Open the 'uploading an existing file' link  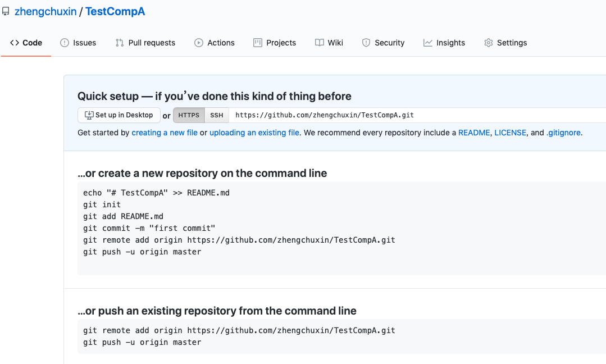tap(254, 133)
